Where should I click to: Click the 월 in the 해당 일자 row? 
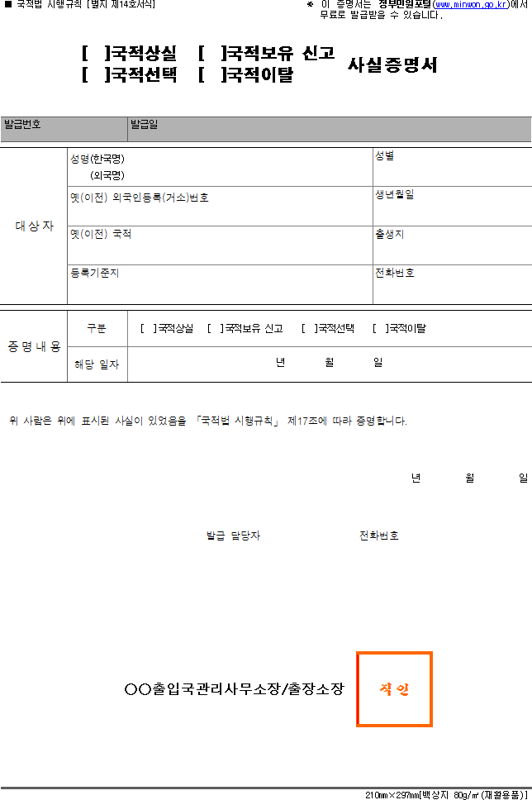pos(330,362)
